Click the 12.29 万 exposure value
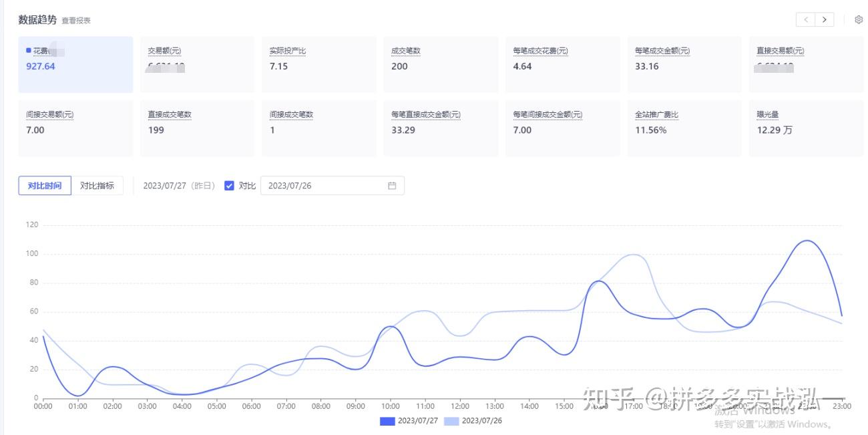 click(775, 130)
